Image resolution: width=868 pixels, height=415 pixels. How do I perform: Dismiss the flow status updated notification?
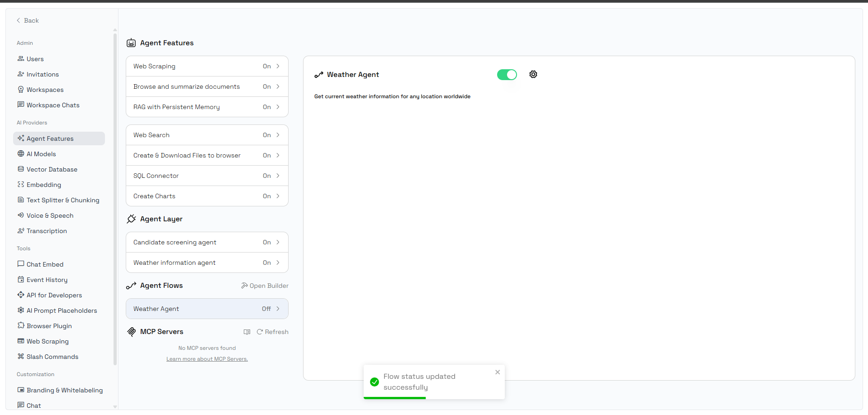498,372
